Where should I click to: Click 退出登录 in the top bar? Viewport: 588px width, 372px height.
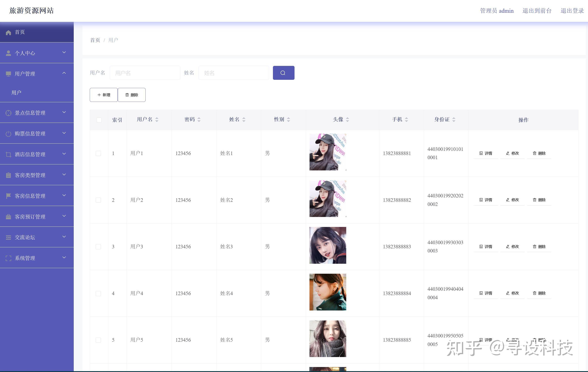[572, 11]
